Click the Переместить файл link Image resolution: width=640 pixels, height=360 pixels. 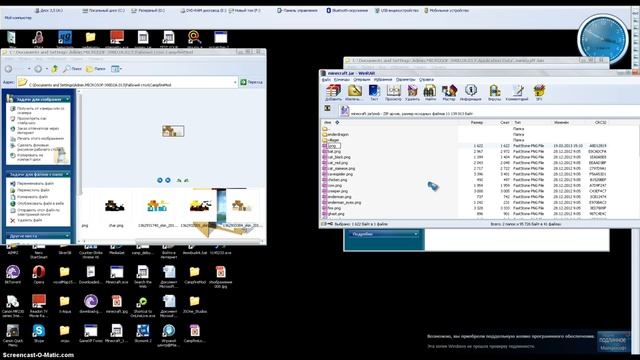(33, 190)
